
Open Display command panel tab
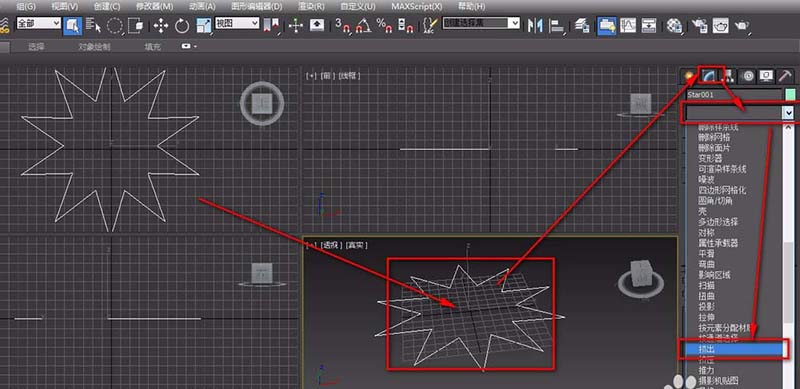pos(766,76)
